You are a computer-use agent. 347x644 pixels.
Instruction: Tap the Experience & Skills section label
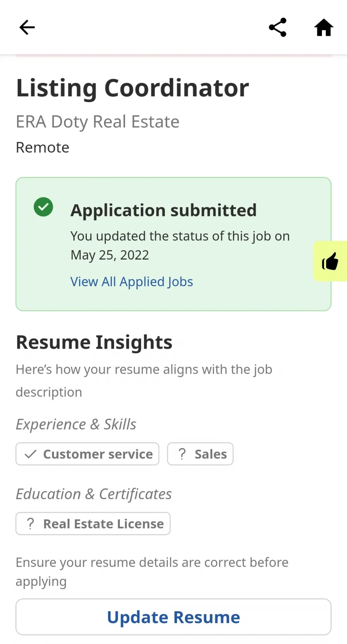(x=76, y=424)
